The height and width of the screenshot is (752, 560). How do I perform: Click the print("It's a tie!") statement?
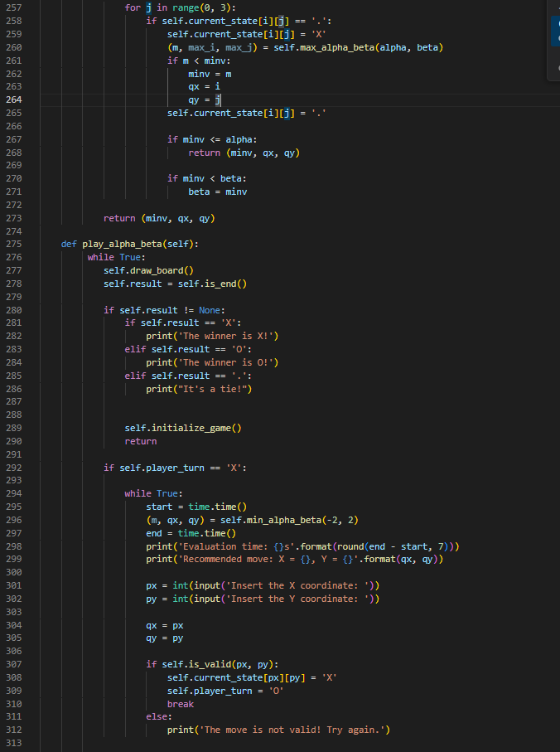(x=199, y=389)
